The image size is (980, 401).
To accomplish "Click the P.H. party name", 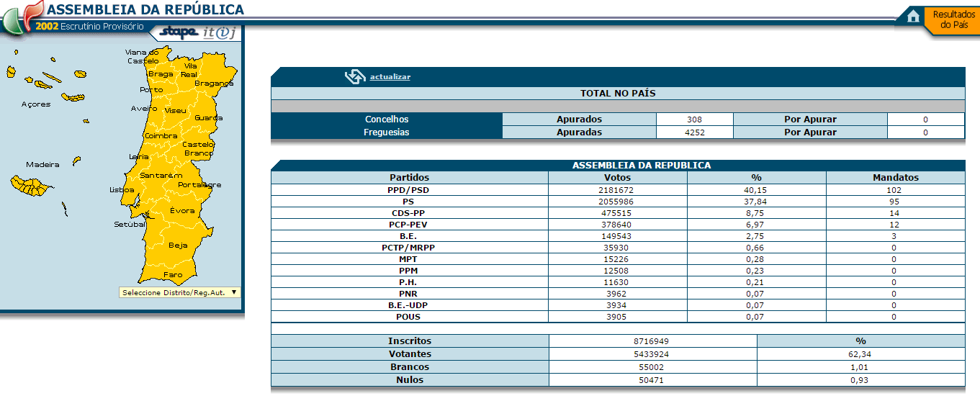I will pyautogui.click(x=409, y=282).
